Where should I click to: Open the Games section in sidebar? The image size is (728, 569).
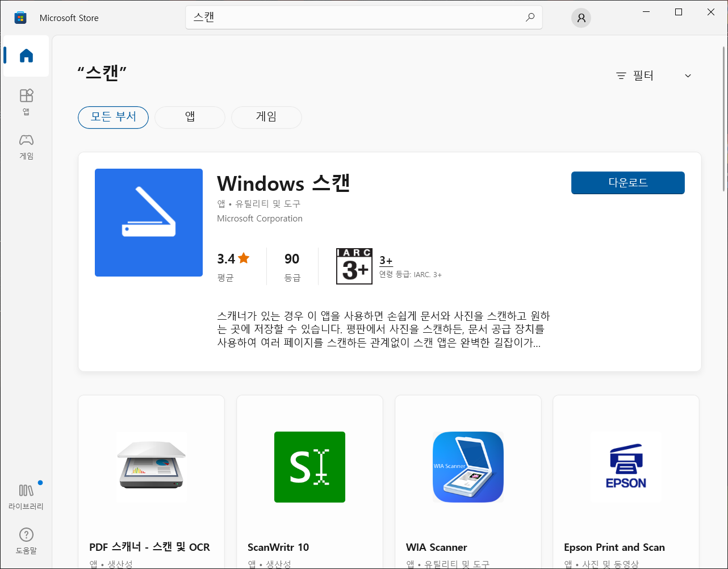(26, 147)
